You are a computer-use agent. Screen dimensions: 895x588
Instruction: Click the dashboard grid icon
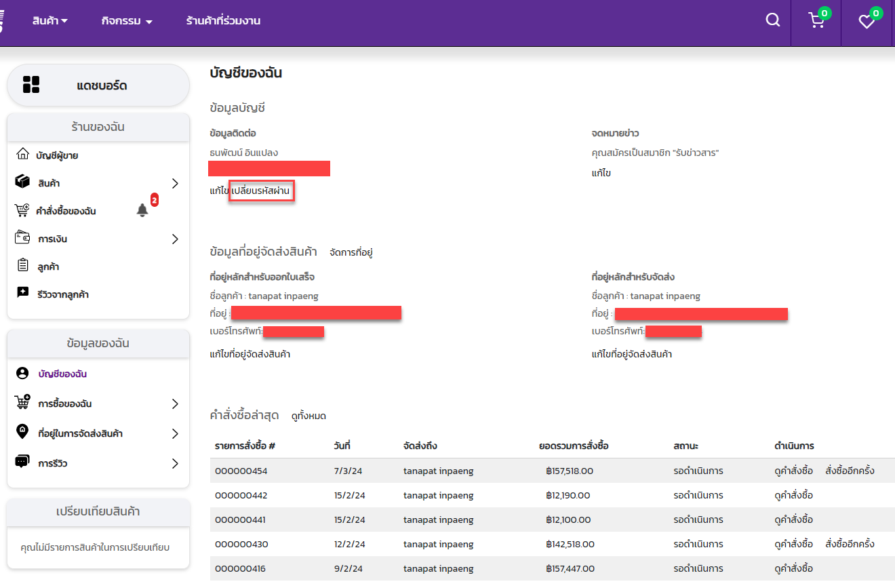(31, 85)
